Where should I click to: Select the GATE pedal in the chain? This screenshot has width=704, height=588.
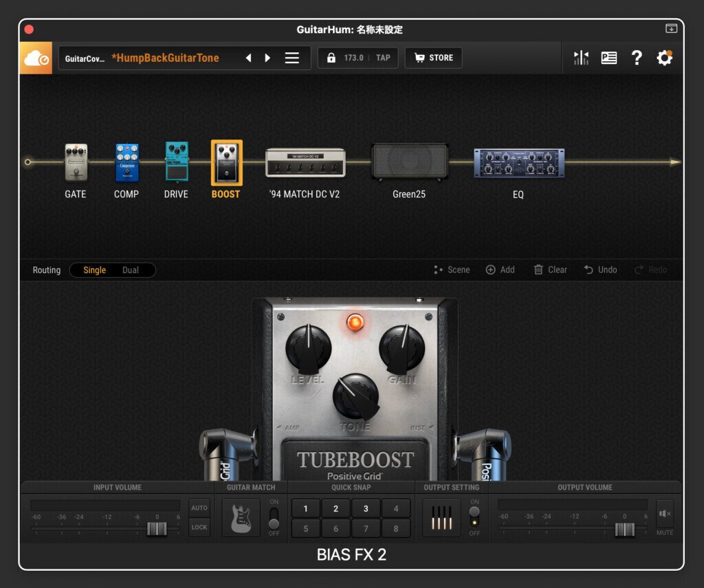click(76, 162)
